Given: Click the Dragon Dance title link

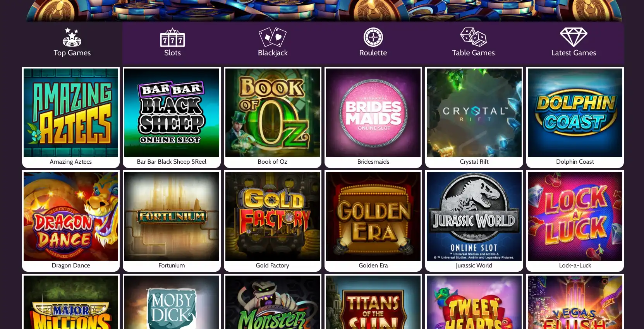Looking at the screenshot, I should point(71,266).
